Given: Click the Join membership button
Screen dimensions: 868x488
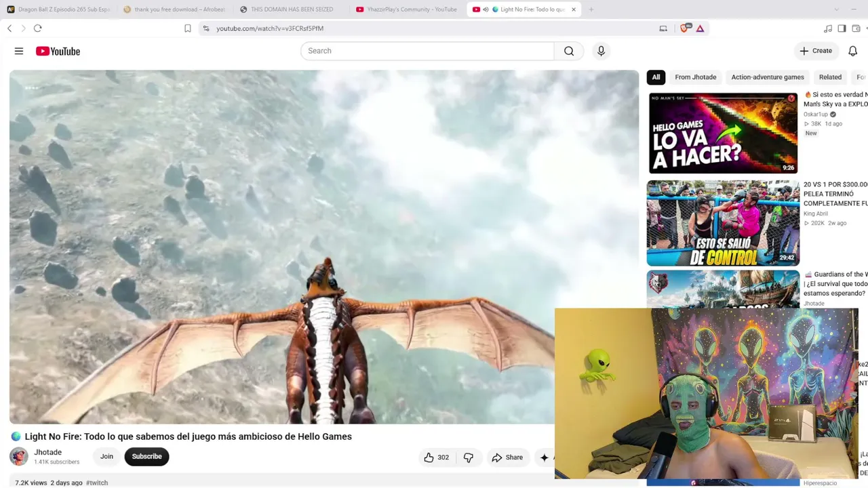Looking at the screenshot, I should 106,457.
